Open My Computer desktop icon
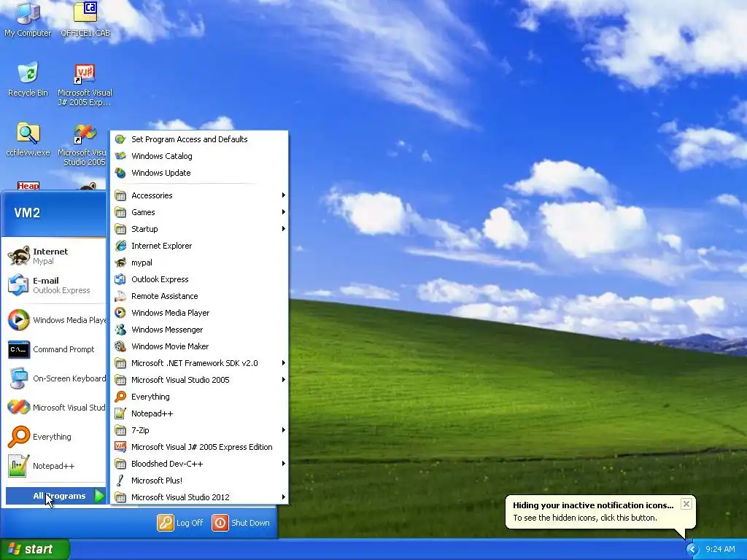The image size is (747, 560). (28, 19)
